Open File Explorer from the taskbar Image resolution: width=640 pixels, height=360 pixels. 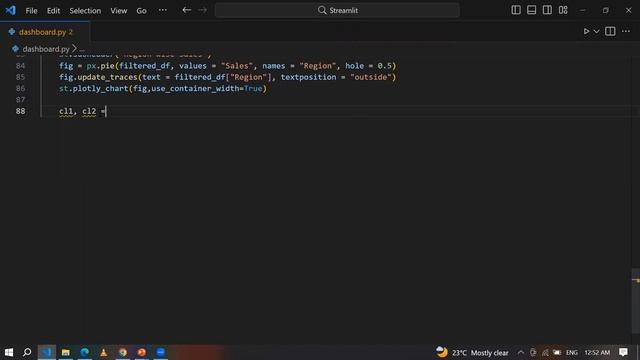point(65,352)
